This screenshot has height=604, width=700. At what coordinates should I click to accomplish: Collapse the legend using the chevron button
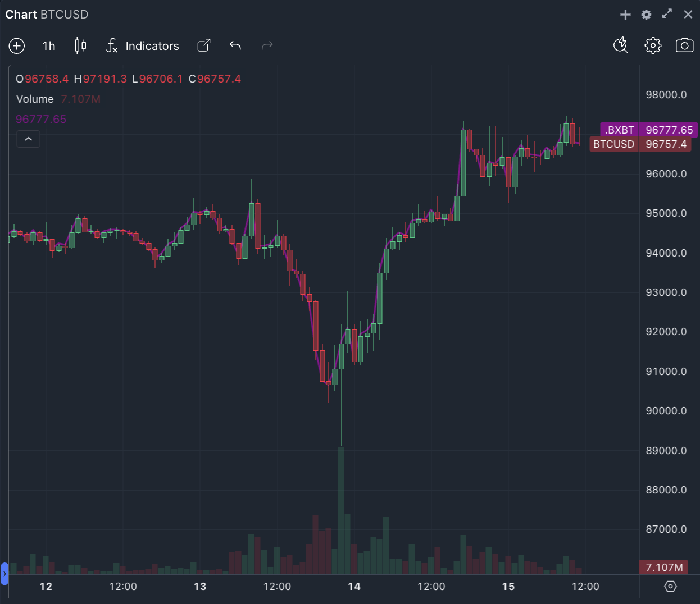tap(29, 139)
